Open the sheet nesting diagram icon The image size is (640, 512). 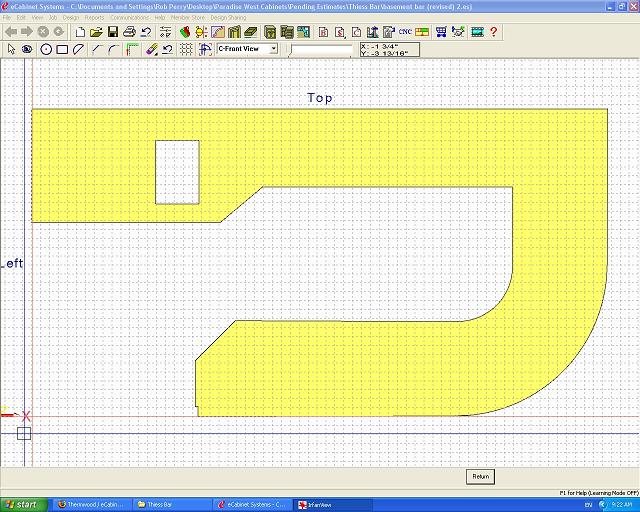point(422,32)
